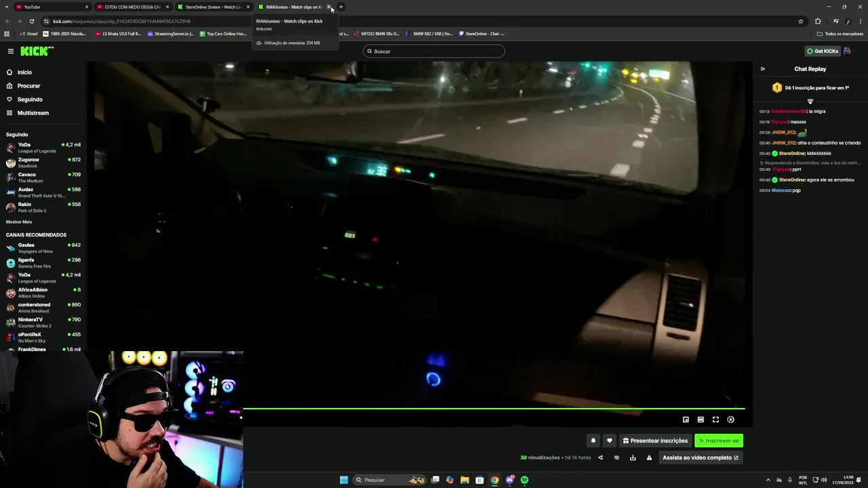The width and height of the screenshot is (868, 488).
Task: Reload the page with refresh icon
Action: pyautogui.click(x=31, y=21)
